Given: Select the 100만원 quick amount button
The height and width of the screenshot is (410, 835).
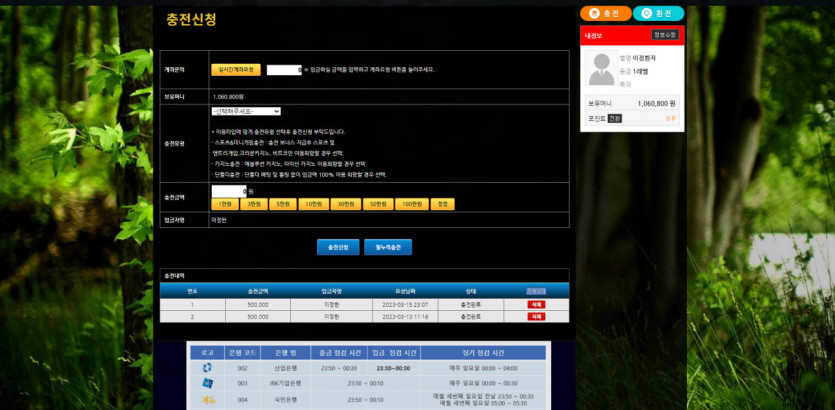Looking at the screenshot, I should tap(410, 204).
